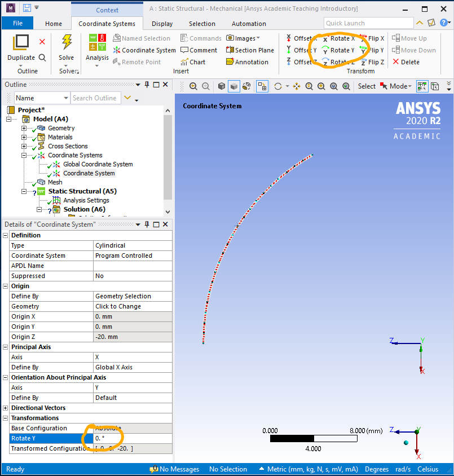
Task: Click into the Search Outline field
Action: 96,98
